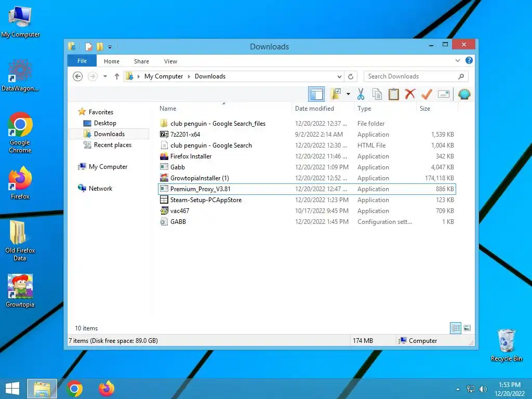Select the vac467 application file

coord(307,211)
